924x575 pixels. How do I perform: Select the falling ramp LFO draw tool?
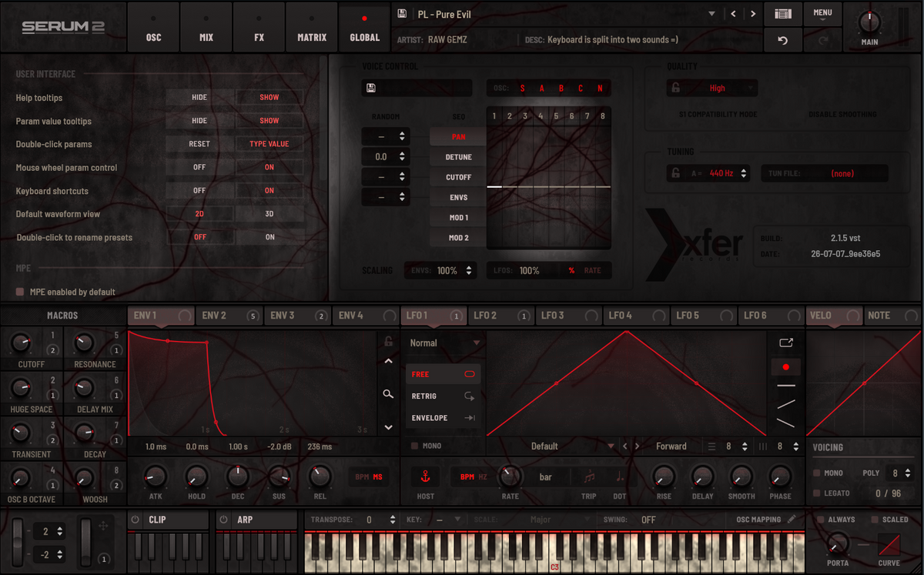coord(785,422)
